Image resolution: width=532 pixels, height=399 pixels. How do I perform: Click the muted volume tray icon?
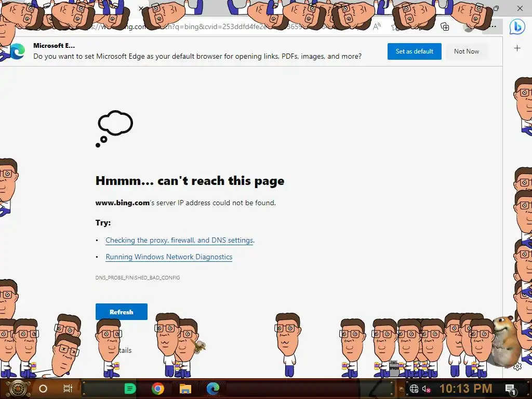tap(426, 389)
